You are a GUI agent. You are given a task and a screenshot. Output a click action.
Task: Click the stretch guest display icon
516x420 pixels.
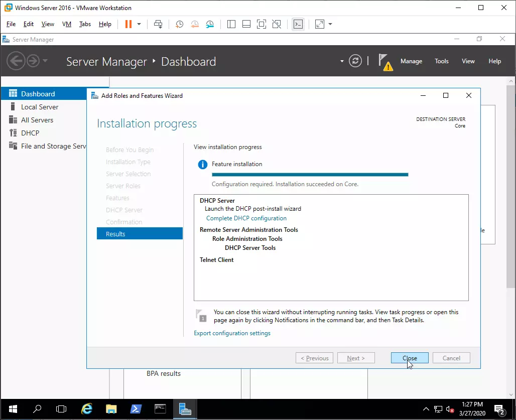(320, 24)
